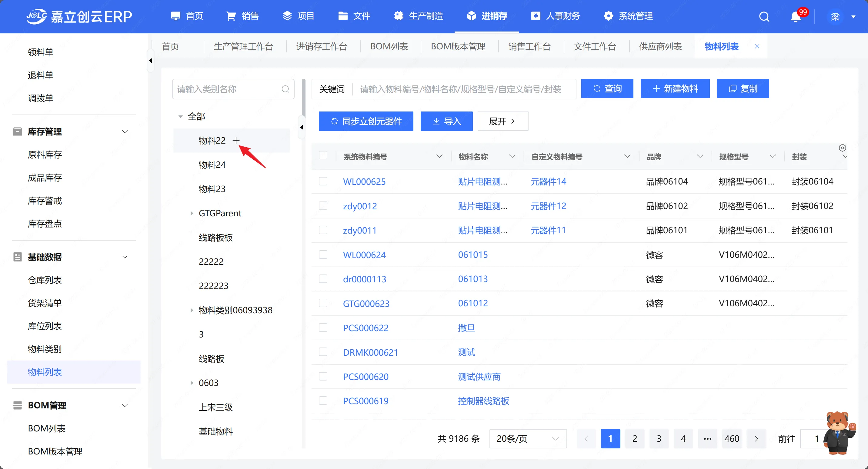Collapse the 库存管理 sidebar section
Viewport: 868px width, 469px height.
(125, 131)
